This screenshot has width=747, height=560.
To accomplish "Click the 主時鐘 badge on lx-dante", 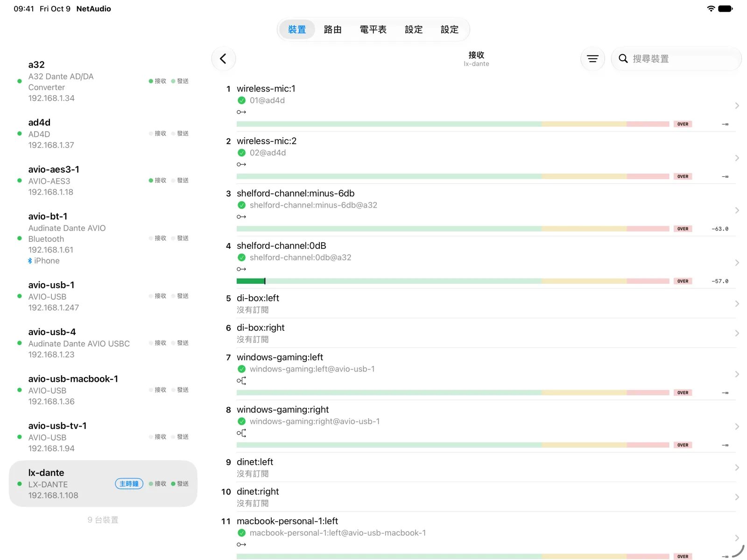I will (x=129, y=484).
